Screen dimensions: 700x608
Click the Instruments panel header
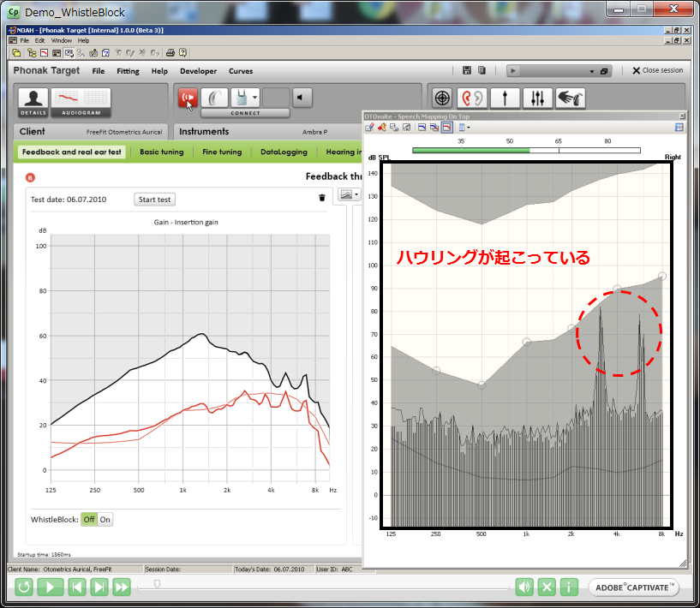tap(268, 132)
